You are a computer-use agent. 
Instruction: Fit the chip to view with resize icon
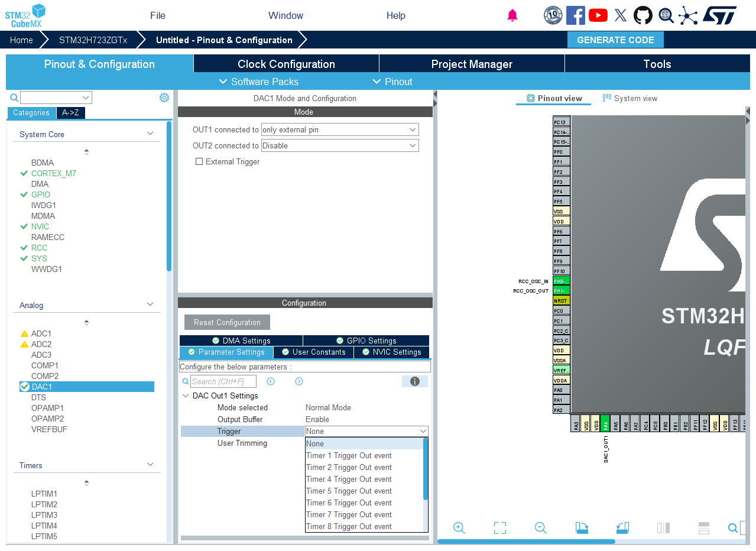point(500,528)
